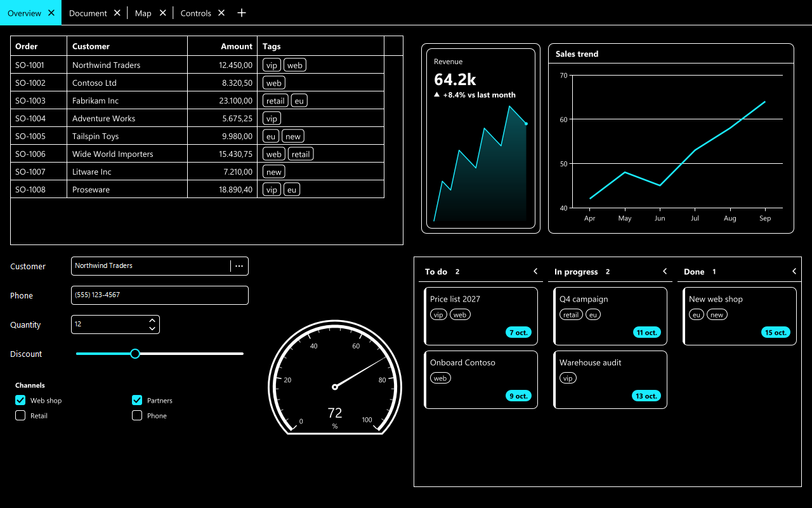Open the Onboard Contoso card
Viewport: 812px width, 508px height.
pos(481,380)
